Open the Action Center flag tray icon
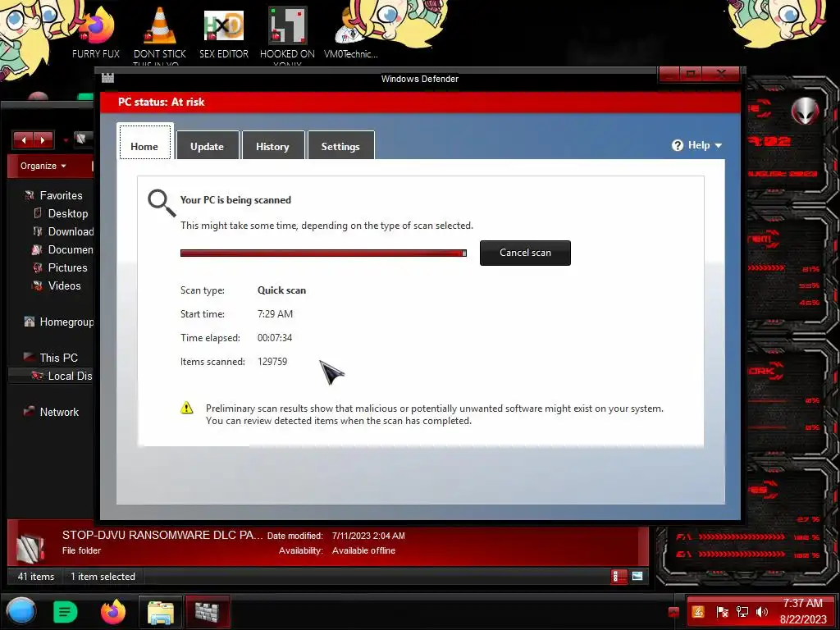Screen dimensions: 840x630 722,612
